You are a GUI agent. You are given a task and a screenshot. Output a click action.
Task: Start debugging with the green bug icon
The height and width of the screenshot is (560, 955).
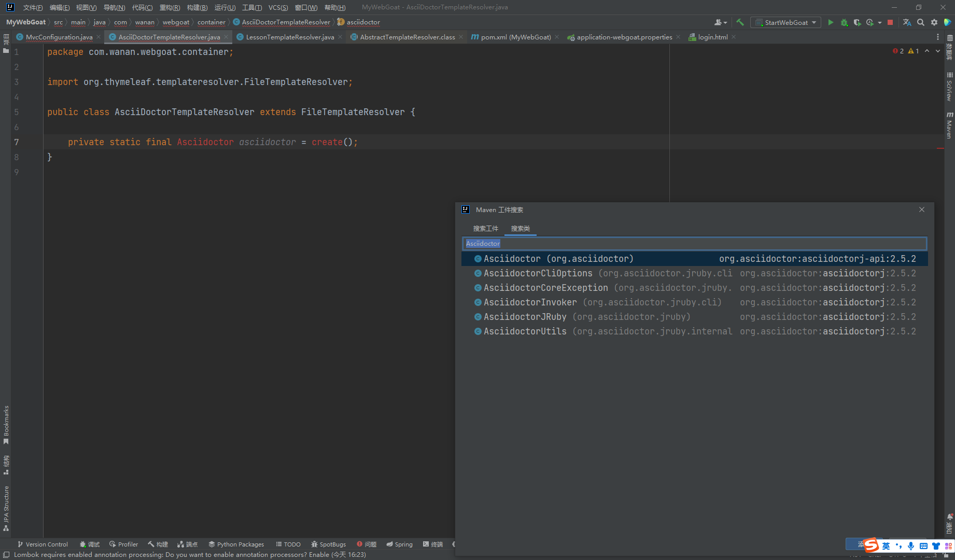pyautogui.click(x=844, y=22)
